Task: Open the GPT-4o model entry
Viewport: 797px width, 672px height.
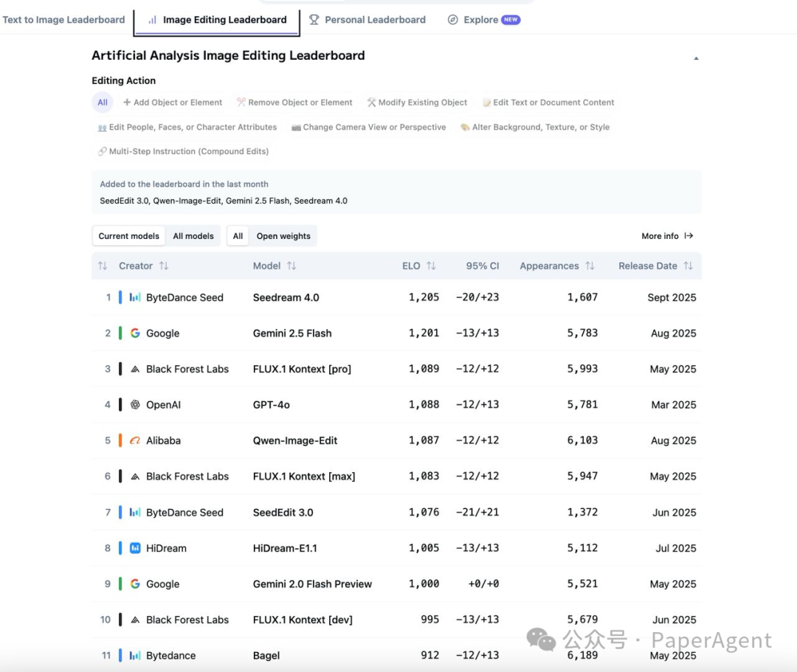Action: click(x=272, y=405)
